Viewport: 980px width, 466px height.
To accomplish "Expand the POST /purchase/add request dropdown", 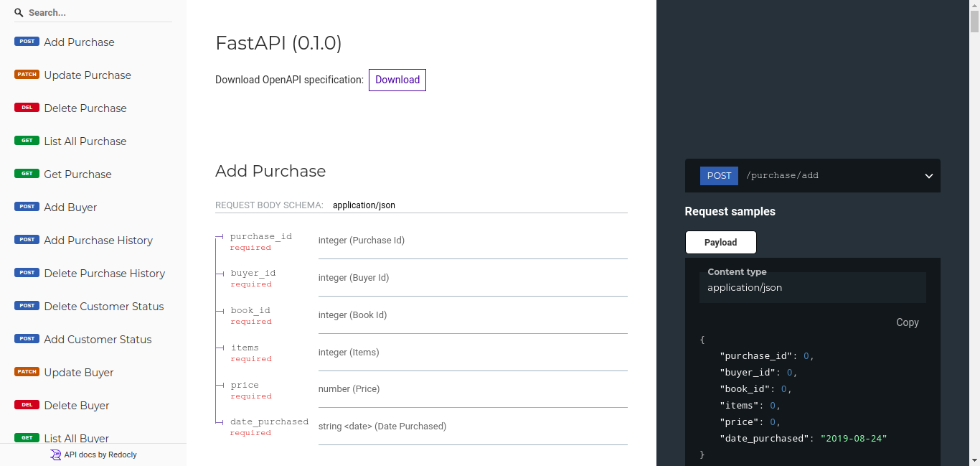I will pyautogui.click(x=928, y=175).
